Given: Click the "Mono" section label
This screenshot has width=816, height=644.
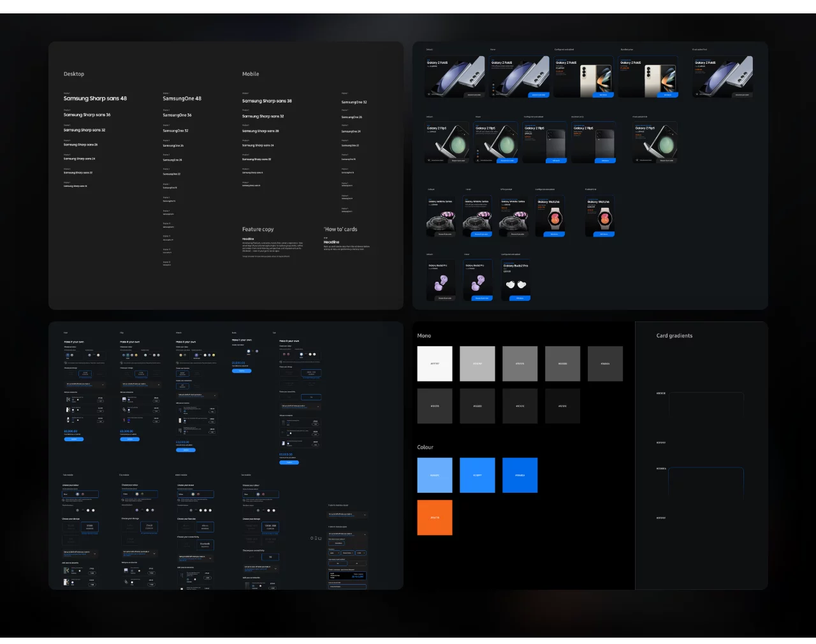Looking at the screenshot, I should (x=424, y=335).
